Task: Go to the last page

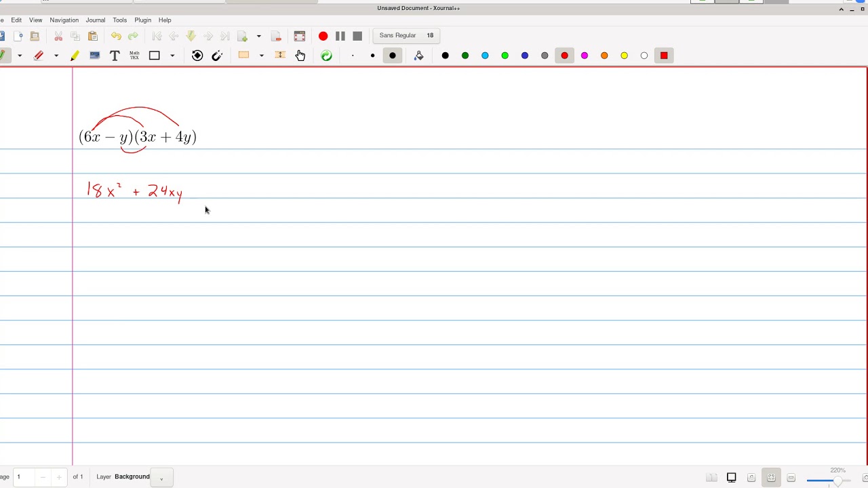Action: tap(225, 36)
